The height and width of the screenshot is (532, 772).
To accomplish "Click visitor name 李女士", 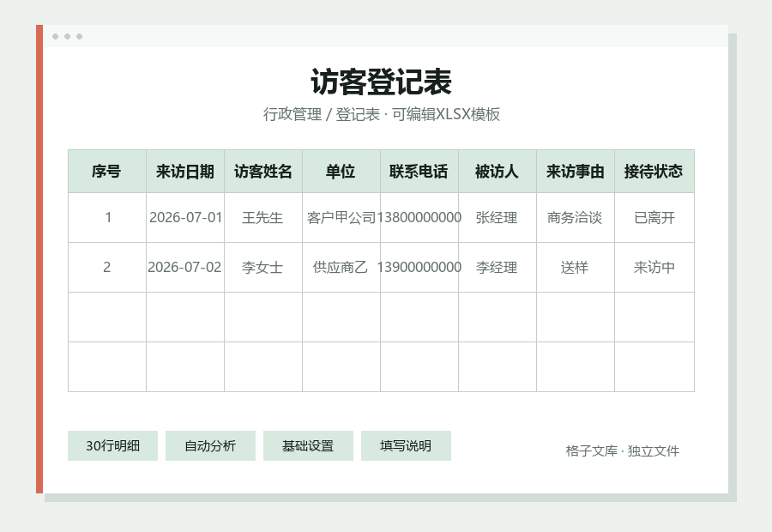I will click(x=263, y=268).
